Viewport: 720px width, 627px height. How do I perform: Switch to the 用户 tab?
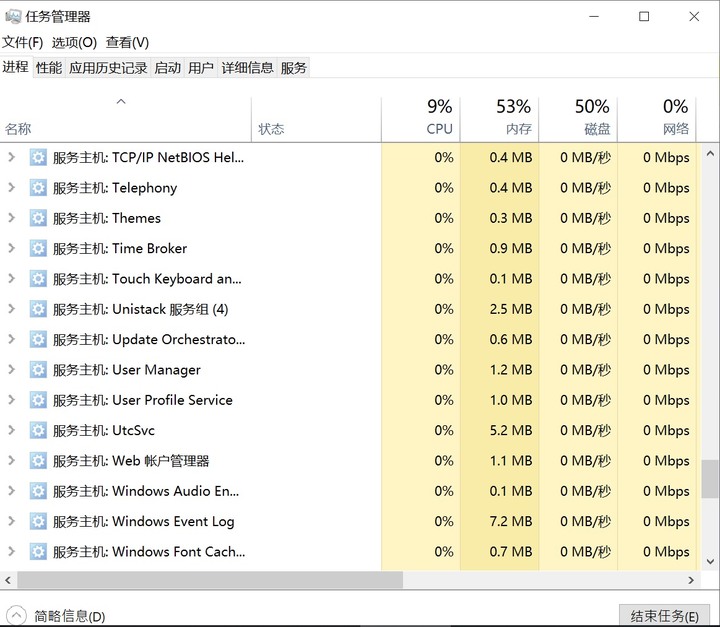[201, 68]
